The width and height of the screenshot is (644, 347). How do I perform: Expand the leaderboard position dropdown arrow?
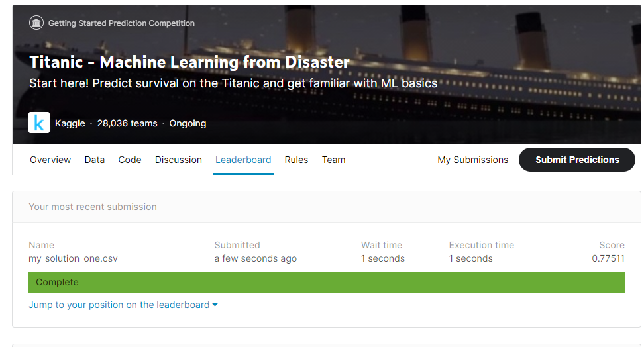tap(215, 305)
